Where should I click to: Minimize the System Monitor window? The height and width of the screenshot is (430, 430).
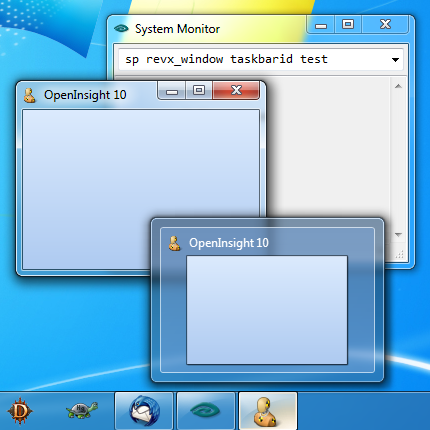[321, 25]
